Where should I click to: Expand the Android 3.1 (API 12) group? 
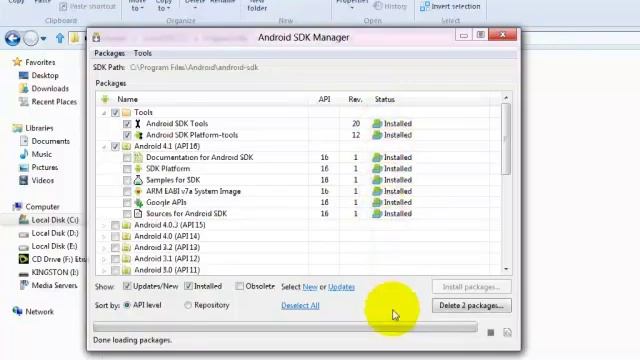click(x=104, y=259)
